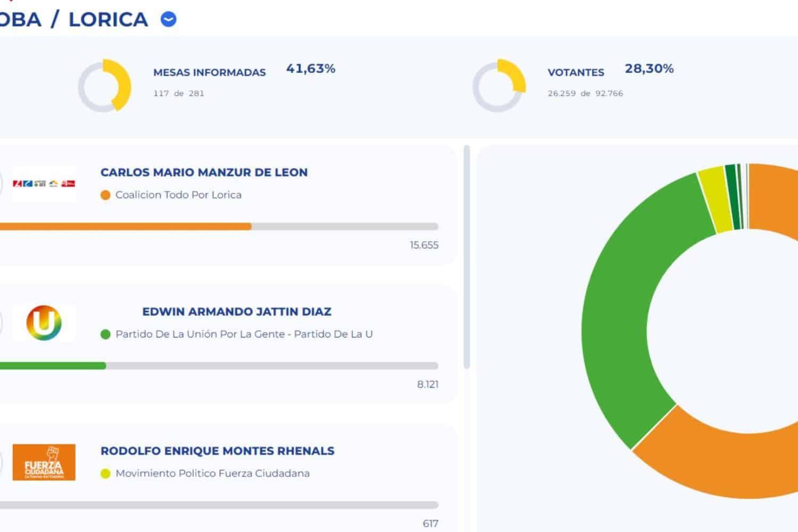Screen dimensions: 798x532
Task: Click the vote total 617
Action: click(x=430, y=523)
